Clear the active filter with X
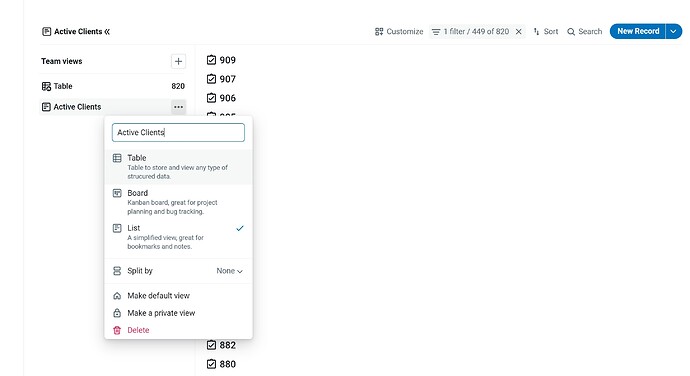This screenshot has width=690, height=376. click(x=519, y=32)
